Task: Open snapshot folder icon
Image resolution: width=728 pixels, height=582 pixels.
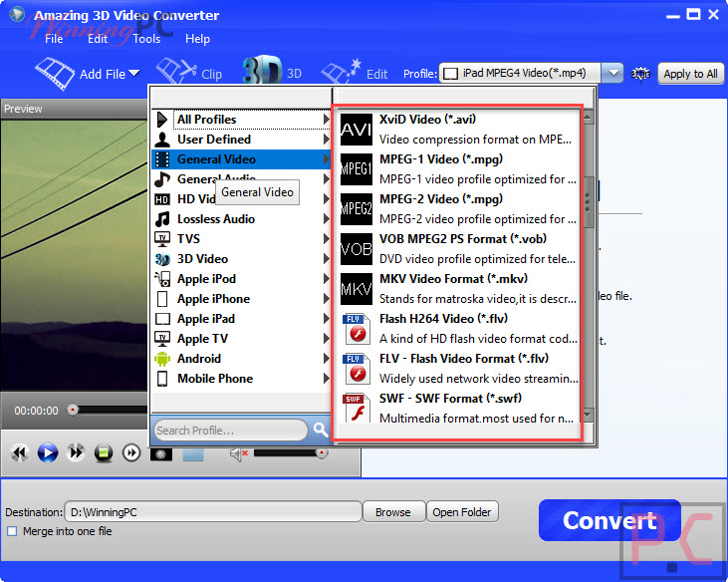Action: coord(193,453)
